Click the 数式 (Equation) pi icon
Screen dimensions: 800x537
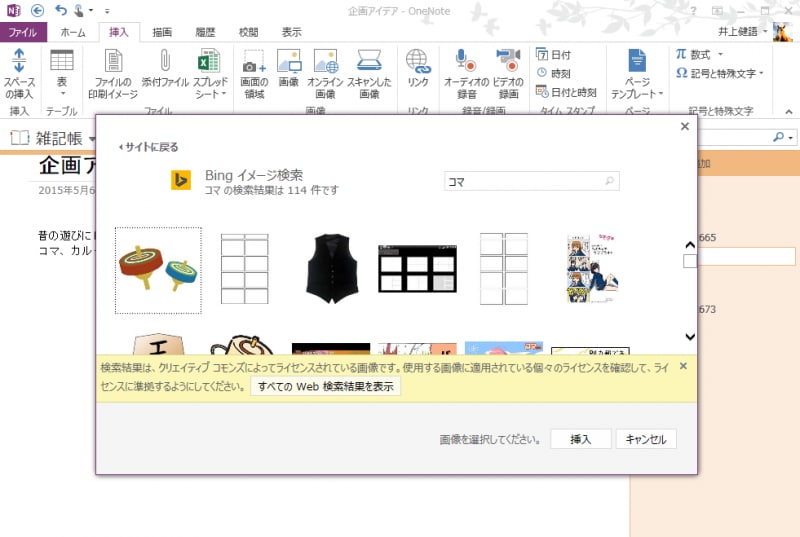coord(681,54)
